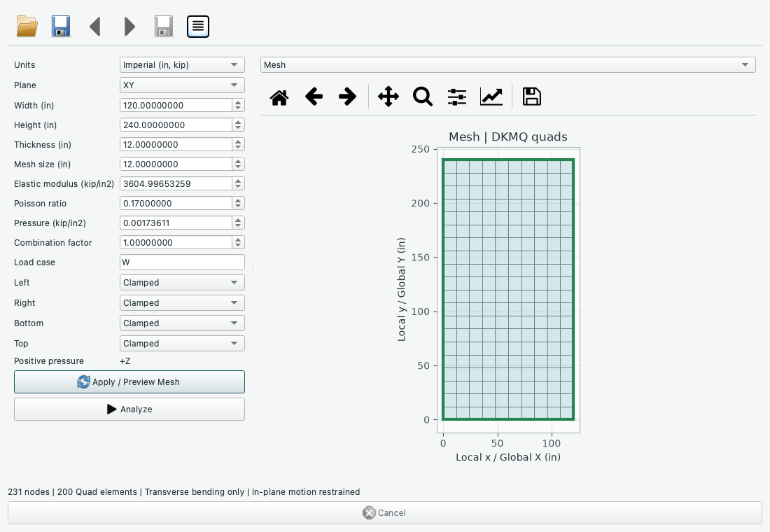
Task: Toggle the text report lines icon
Action: (x=198, y=27)
